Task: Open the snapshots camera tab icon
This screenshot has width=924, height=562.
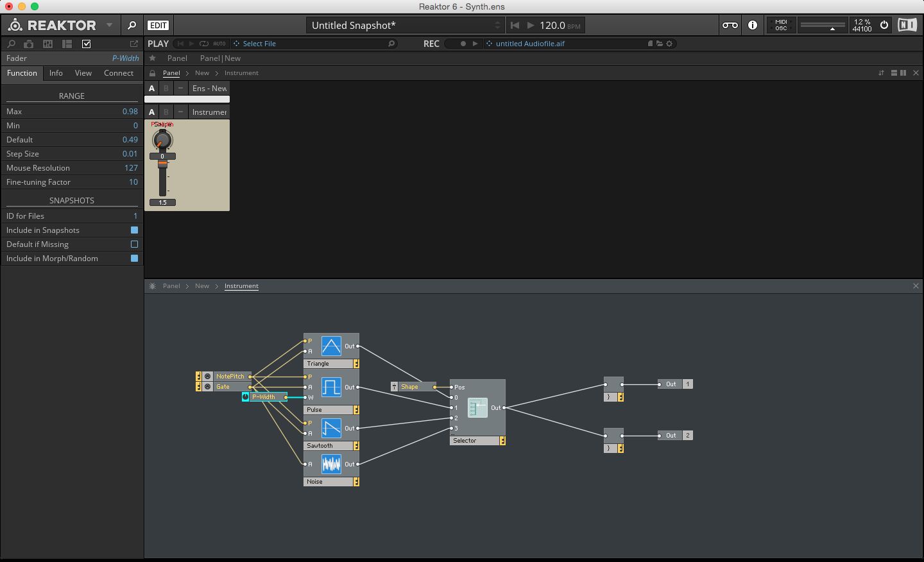Action: (x=29, y=44)
